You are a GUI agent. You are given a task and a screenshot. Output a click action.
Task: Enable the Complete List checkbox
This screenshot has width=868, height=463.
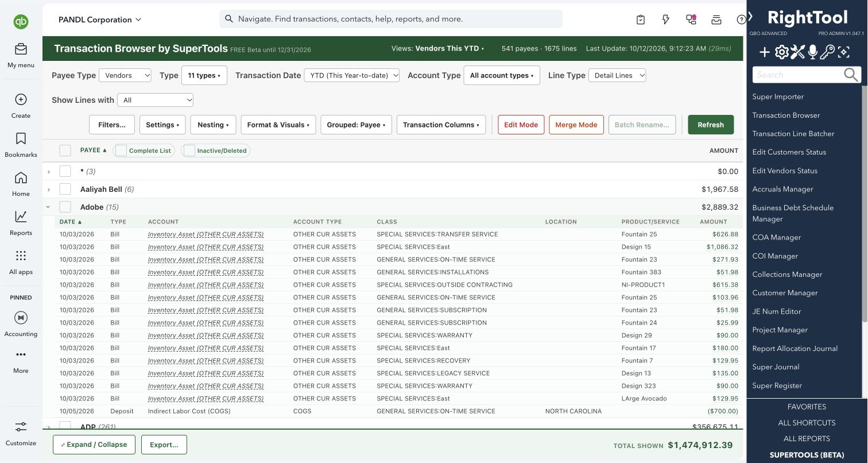click(121, 151)
